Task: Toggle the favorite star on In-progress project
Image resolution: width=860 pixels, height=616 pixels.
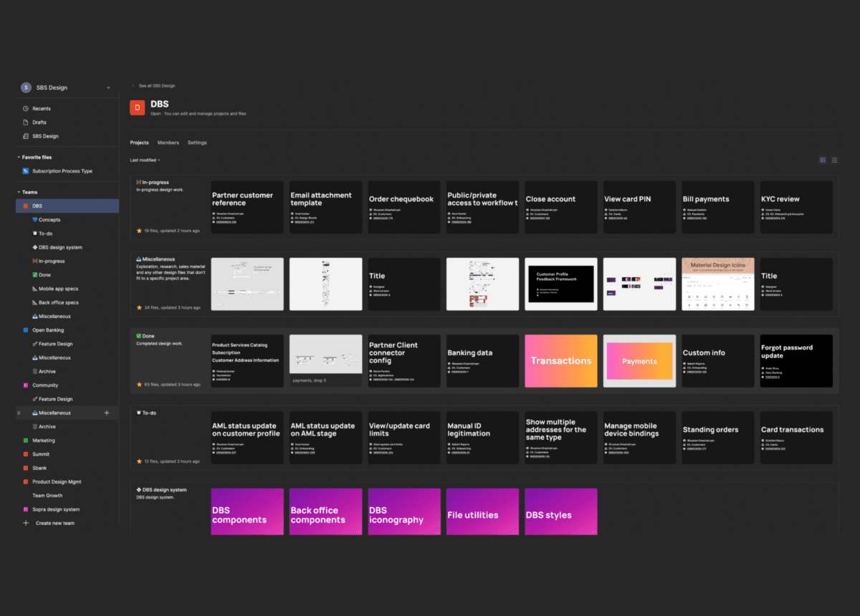Action: pos(139,231)
